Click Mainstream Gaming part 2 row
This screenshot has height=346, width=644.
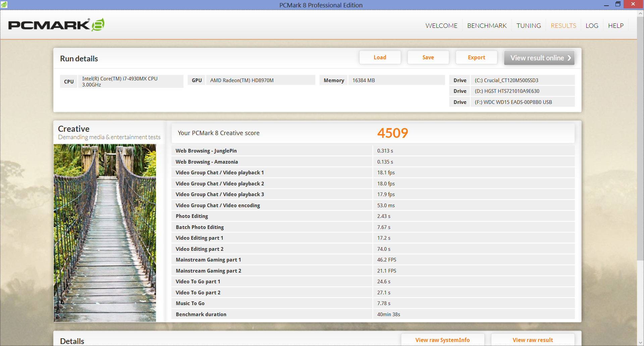point(373,271)
